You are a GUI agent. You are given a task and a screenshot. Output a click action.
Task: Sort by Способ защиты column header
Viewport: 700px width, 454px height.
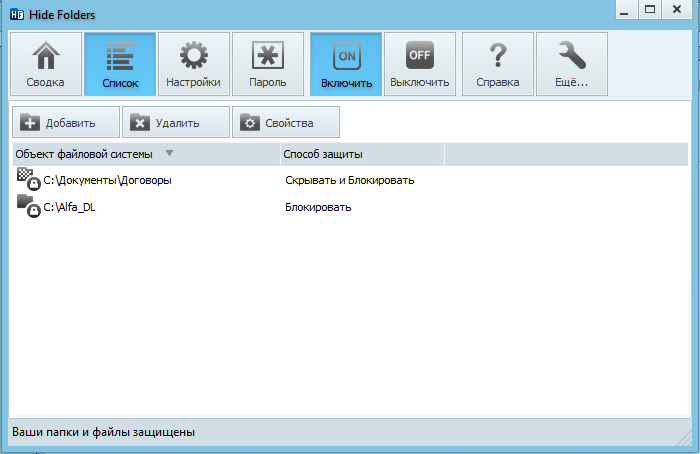pos(362,154)
